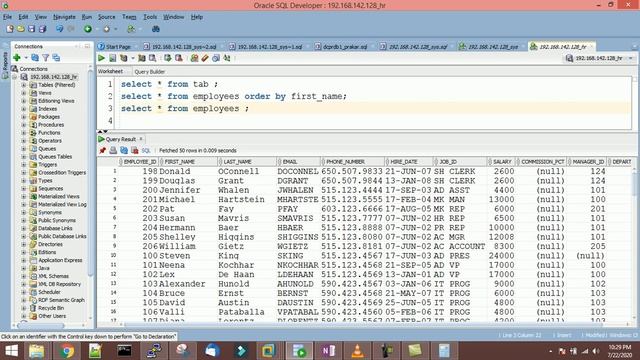Select the Worksheet tab
Viewport: 640px width, 360px height.
click(110, 71)
